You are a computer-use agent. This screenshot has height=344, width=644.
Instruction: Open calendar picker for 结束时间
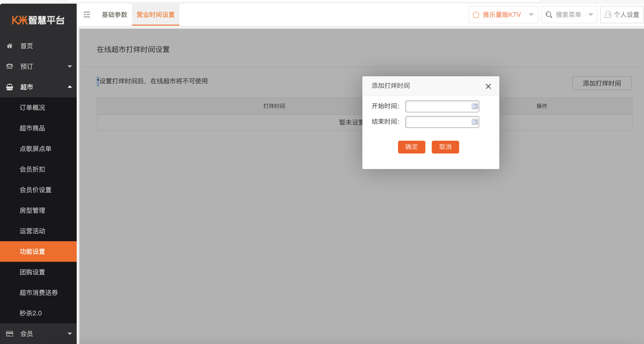pos(474,122)
